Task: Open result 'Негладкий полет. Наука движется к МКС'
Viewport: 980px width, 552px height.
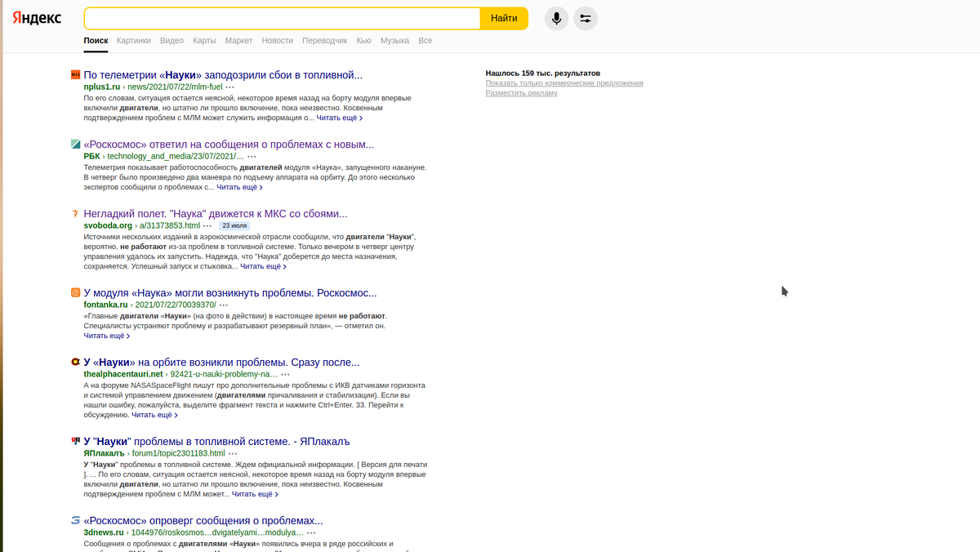Action: pyautogui.click(x=216, y=214)
